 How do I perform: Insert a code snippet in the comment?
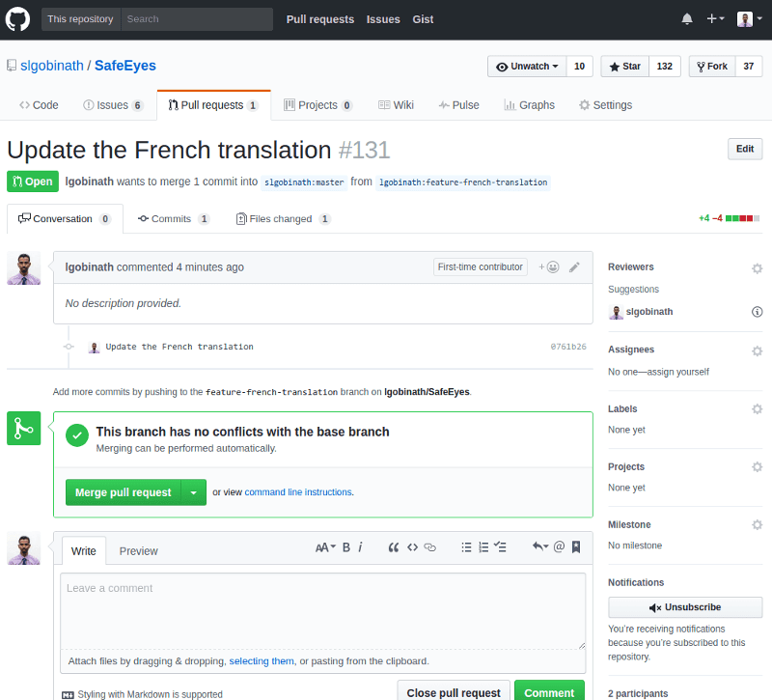(411, 546)
